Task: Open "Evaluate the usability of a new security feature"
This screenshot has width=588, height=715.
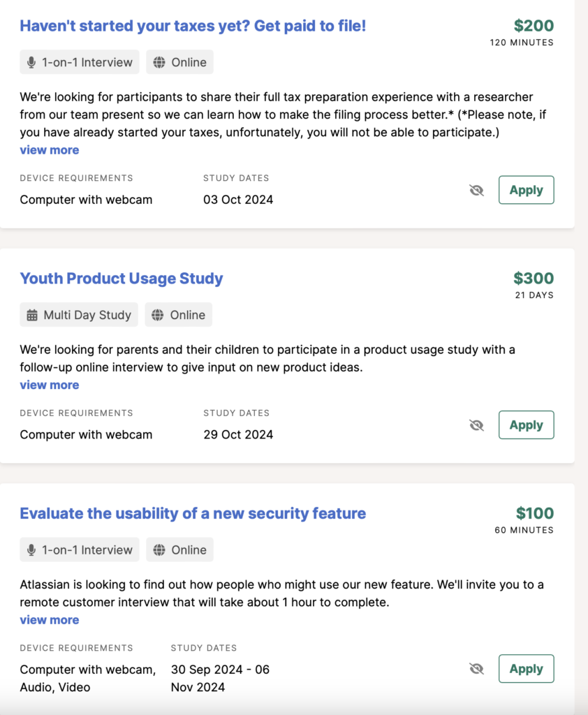Action: click(193, 514)
